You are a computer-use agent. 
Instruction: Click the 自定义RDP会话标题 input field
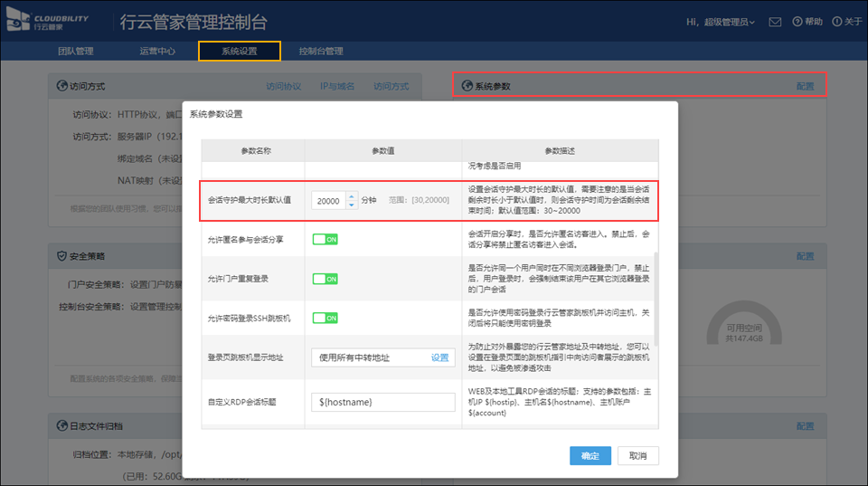(x=382, y=402)
